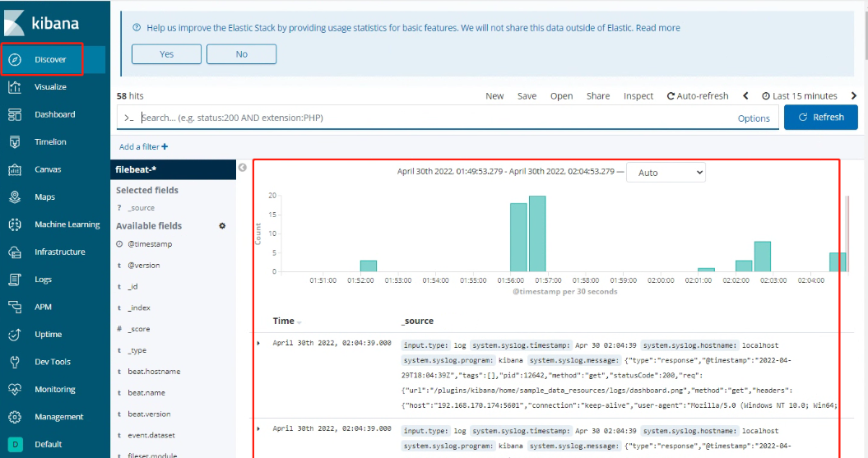Sort by the Time column arrow
868x458 pixels.
pyautogui.click(x=299, y=322)
